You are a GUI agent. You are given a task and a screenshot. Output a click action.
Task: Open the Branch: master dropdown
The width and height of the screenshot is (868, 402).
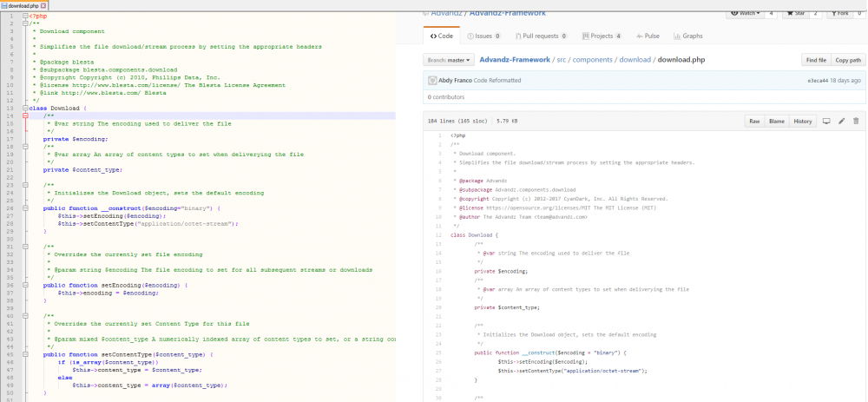[449, 60]
